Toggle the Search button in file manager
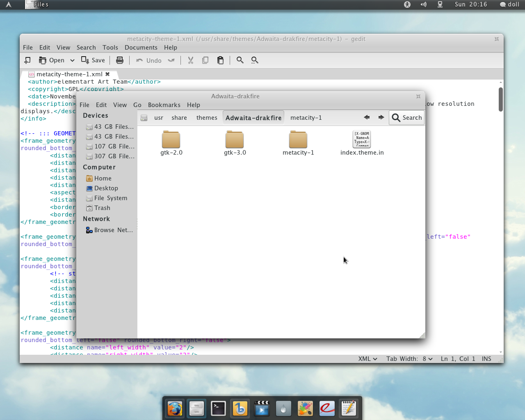Image resolution: width=525 pixels, height=420 pixels. tap(406, 118)
